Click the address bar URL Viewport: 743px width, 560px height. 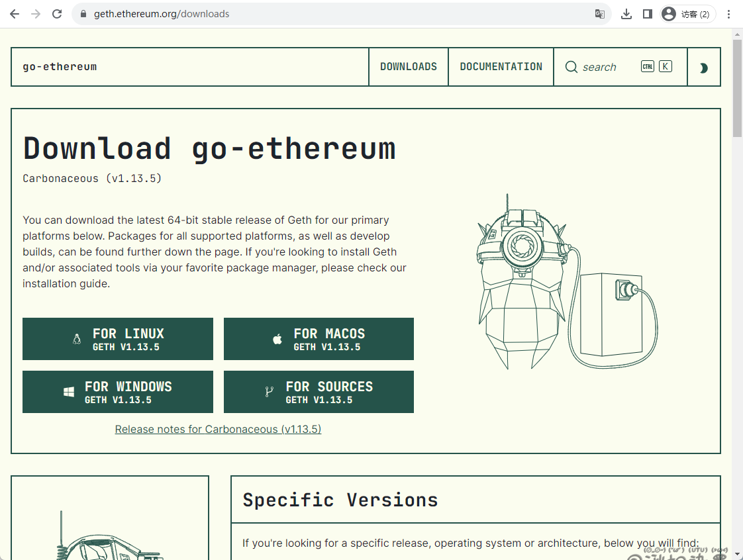pyautogui.click(x=162, y=14)
